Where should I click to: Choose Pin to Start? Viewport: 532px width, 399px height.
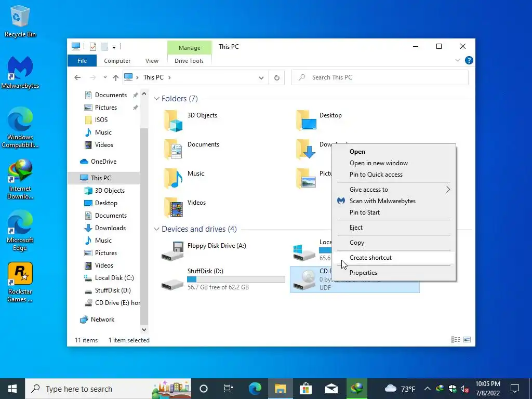click(394, 212)
